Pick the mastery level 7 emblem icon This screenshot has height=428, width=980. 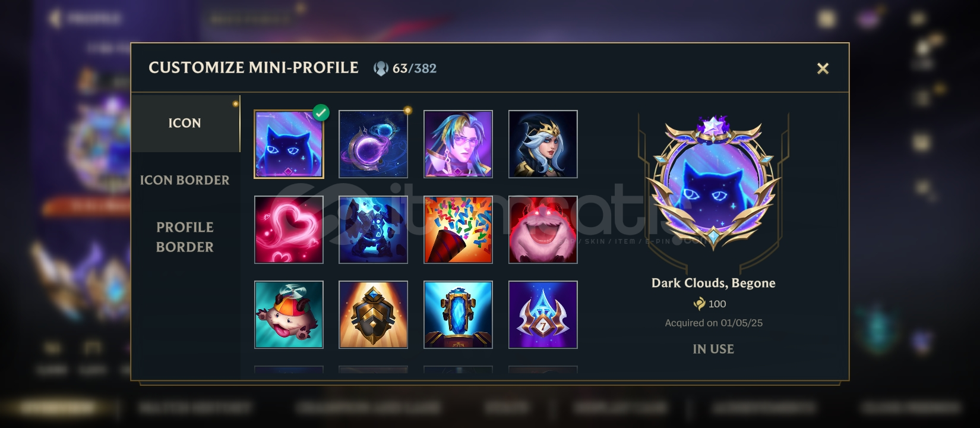(x=543, y=314)
